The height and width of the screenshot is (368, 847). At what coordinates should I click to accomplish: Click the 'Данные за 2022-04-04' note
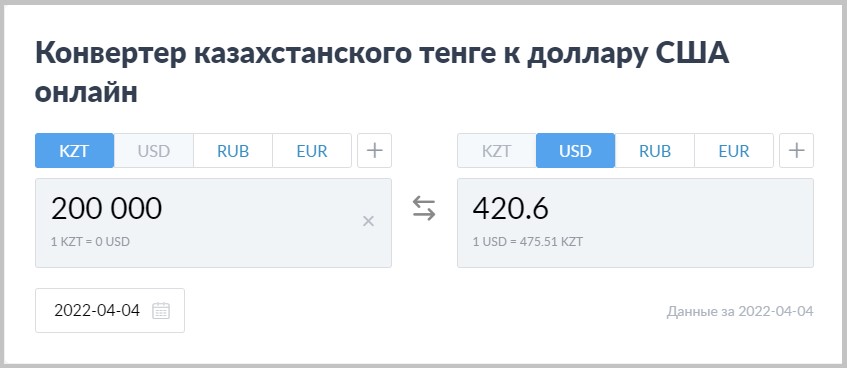(x=740, y=312)
